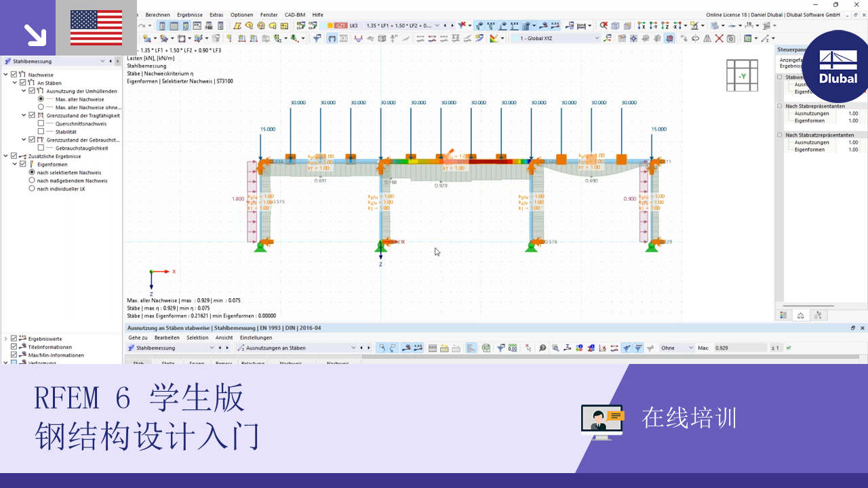The height and width of the screenshot is (488, 868).
Task: Open the Berechnen menu
Action: 157,14
